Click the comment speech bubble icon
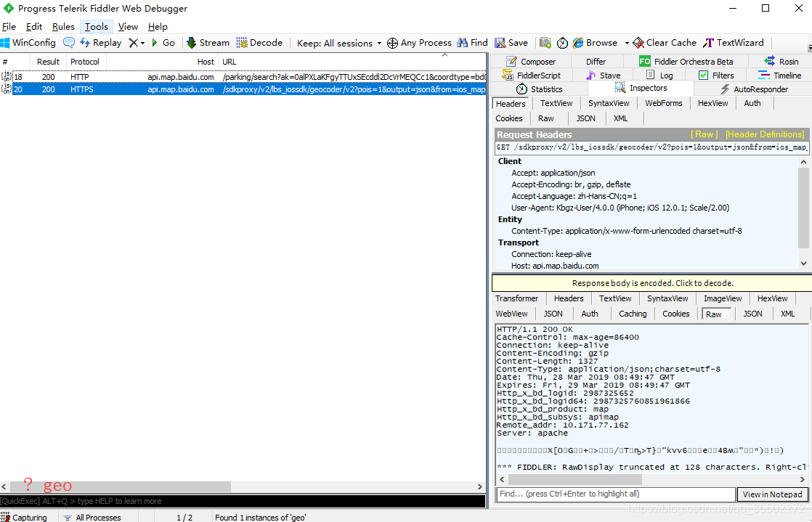This screenshot has width=812, height=522. (x=69, y=43)
